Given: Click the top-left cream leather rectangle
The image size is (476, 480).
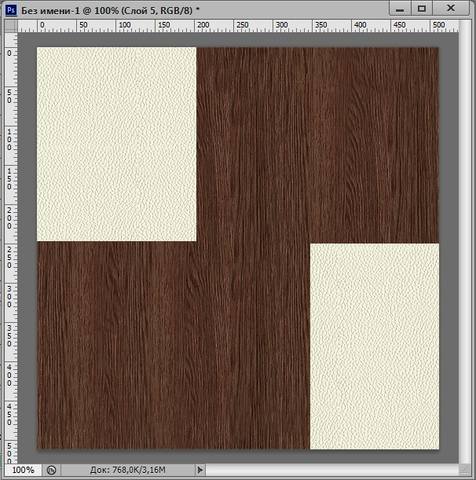Looking at the screenshot, I should [x=116, y=144].
